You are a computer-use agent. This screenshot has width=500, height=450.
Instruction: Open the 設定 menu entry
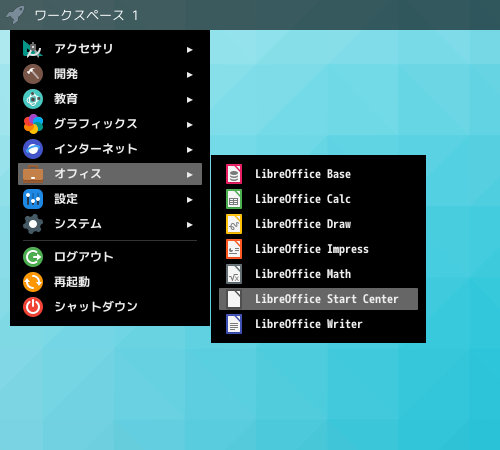(x=110, y=199)
